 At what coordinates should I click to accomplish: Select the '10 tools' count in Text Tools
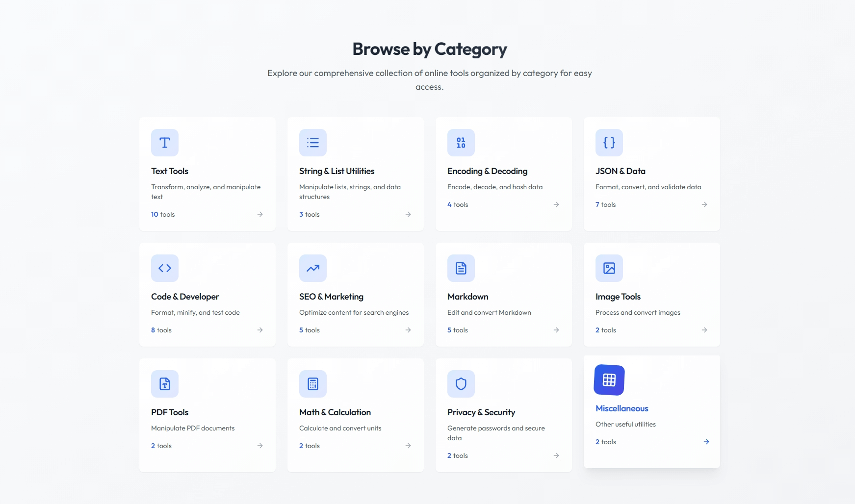tap(163, 214)
